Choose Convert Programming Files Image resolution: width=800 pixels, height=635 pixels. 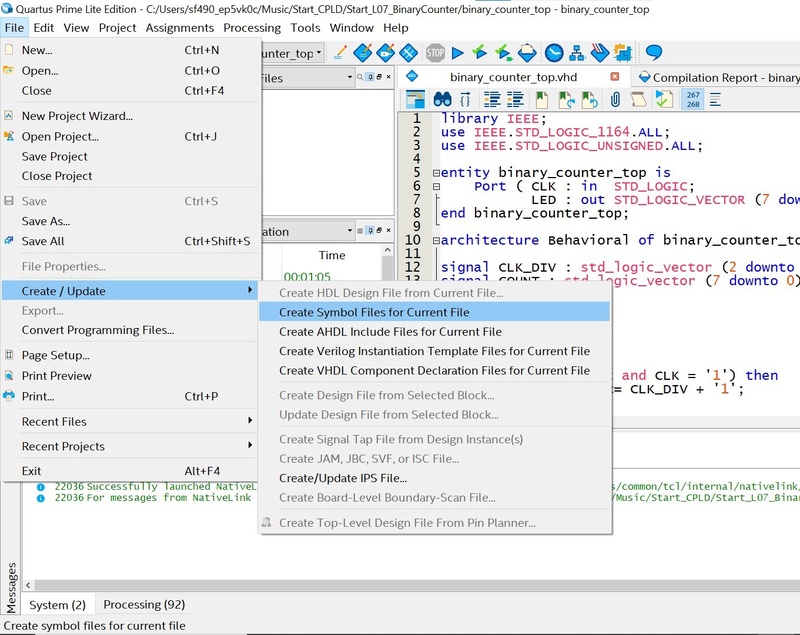[x=130, y=330]
